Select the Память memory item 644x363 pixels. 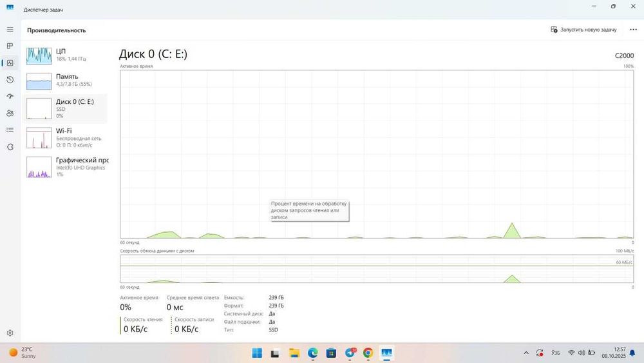[66, 81]
